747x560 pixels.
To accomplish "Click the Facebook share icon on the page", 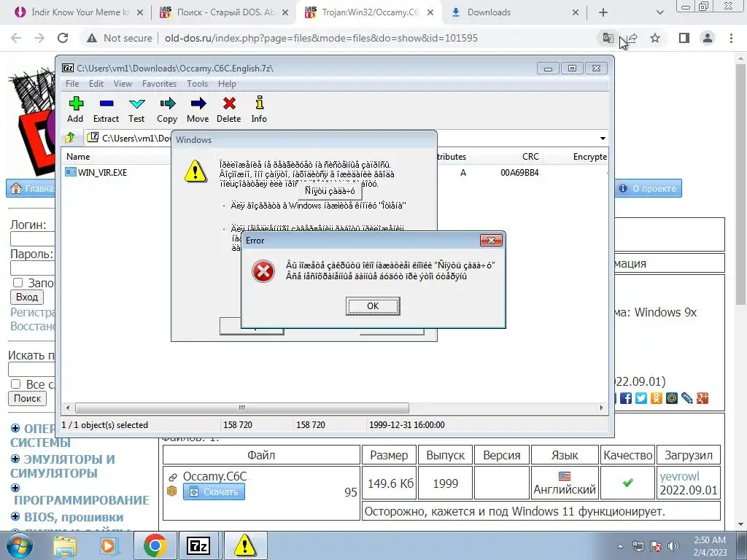I will [x=625, y=398].
